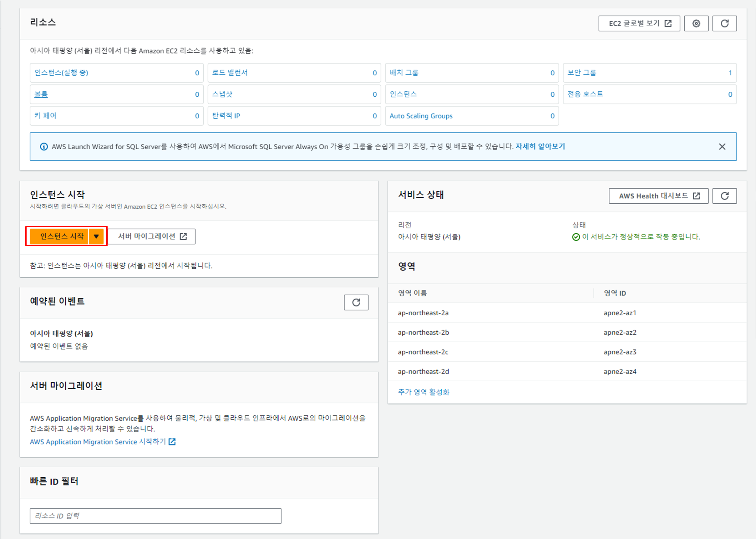Dismiss the SQL Server Launch Wizard banner

pos(722,147)
